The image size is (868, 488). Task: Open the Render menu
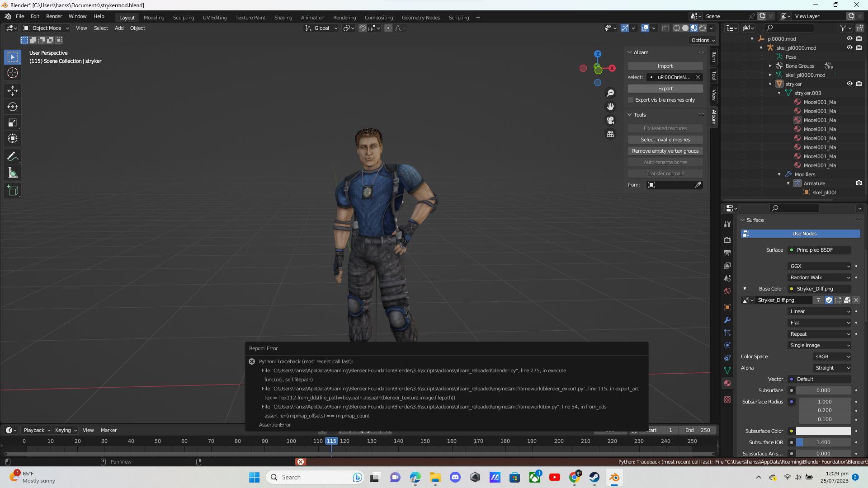click(x=54, y=16)
